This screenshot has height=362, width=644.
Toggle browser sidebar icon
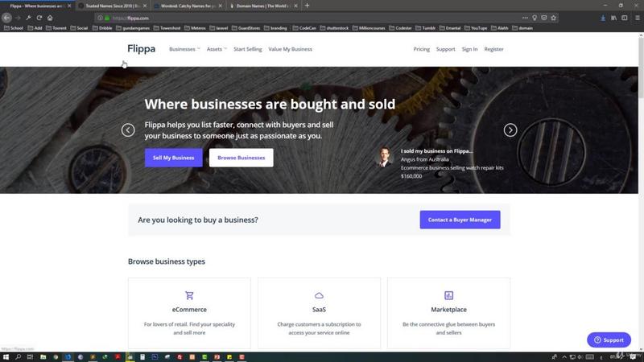coord(625,18)
